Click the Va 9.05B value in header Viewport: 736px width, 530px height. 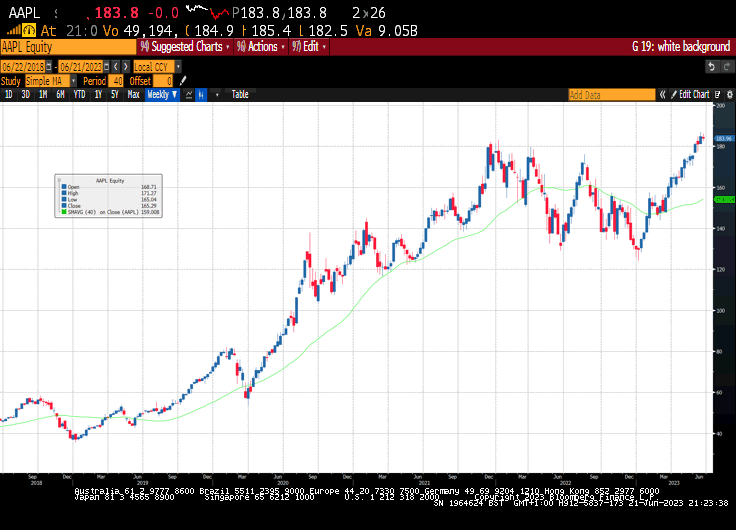tap(387, 31)
